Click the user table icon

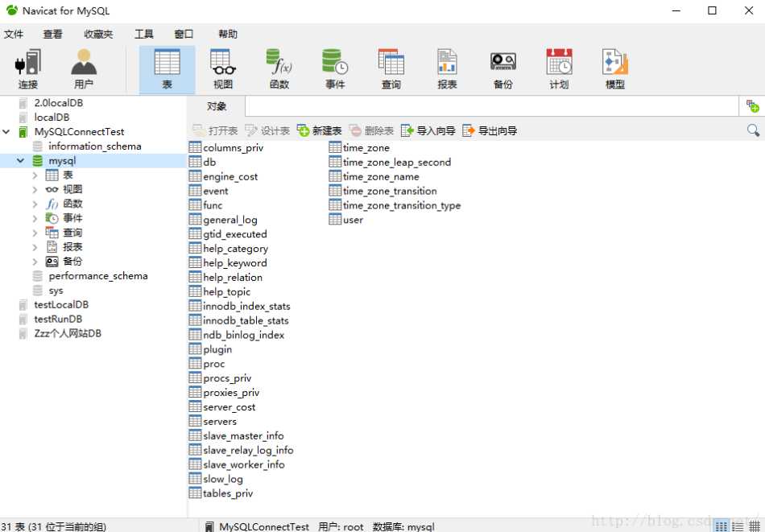pyautogui.click(x=335, y=220)
